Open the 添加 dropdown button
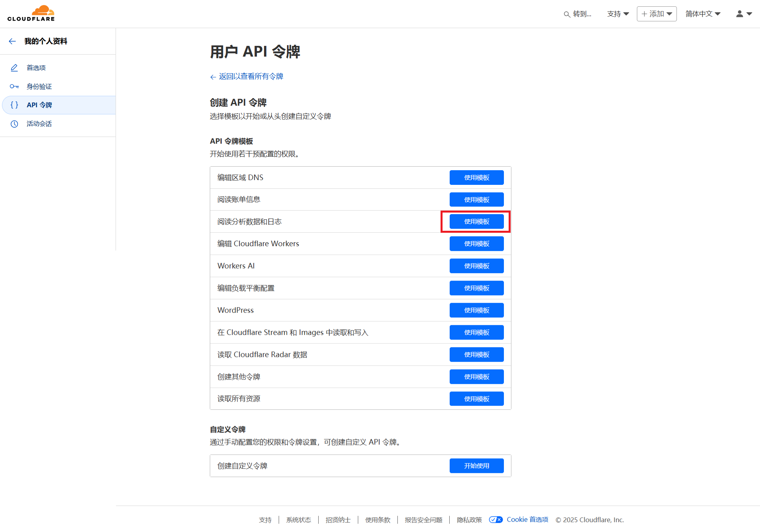This screenshot has height=532, width=760. (656, 14)
